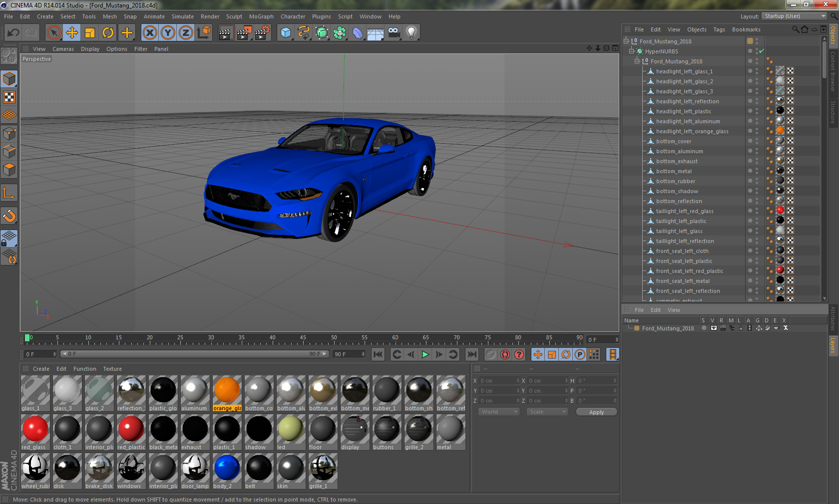
Task: Toggle Z axis lock
Action: click(186, 33)
